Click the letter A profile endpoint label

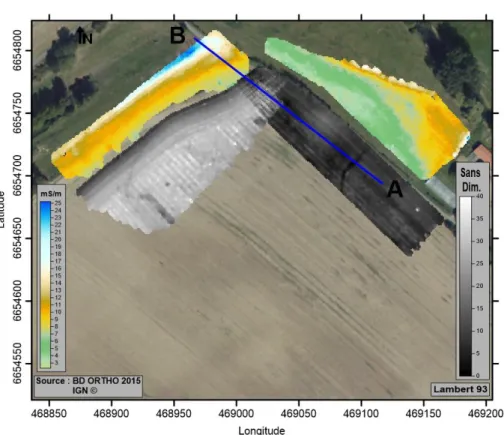click(x=395, y=189)
